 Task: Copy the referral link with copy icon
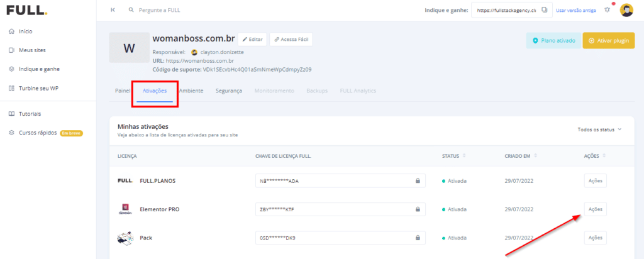click(545, 10)
